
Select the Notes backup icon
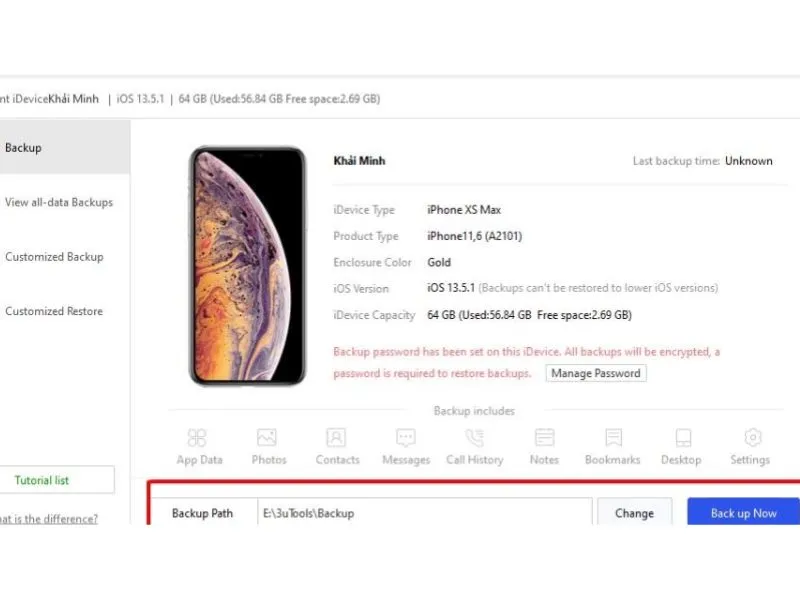pos(544,437)
